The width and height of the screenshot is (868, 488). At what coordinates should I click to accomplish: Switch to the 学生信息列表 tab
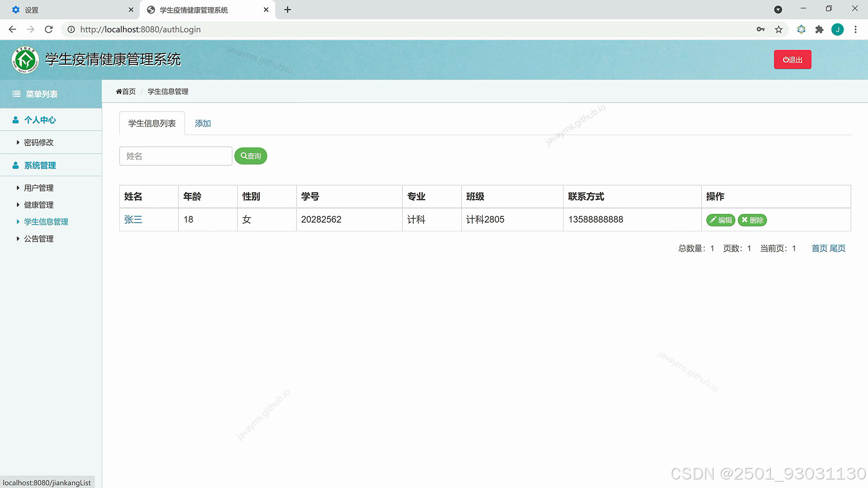152,123
